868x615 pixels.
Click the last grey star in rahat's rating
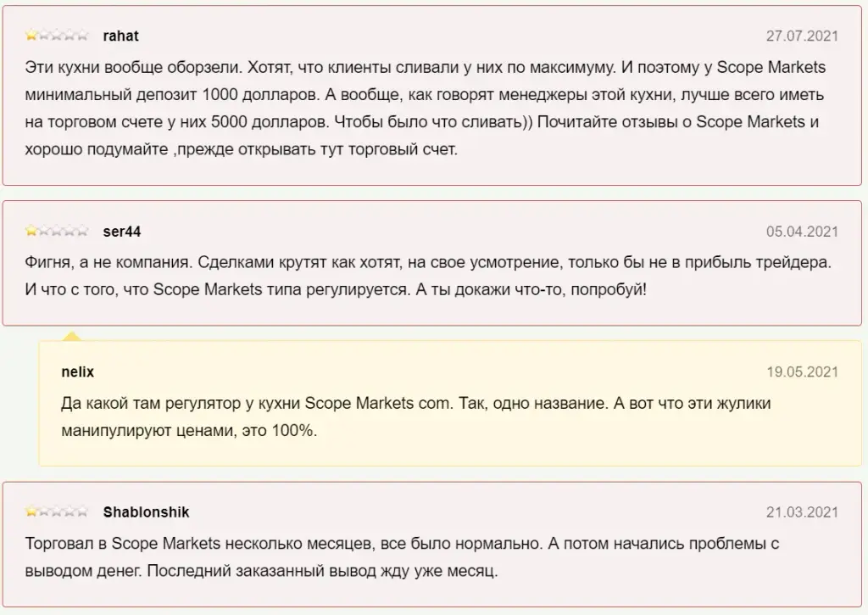click(x=82, y=36)
